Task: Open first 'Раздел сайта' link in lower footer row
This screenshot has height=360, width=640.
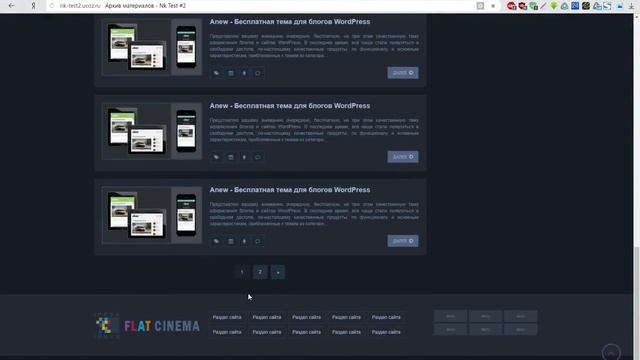Action: (x=227, y=332)
